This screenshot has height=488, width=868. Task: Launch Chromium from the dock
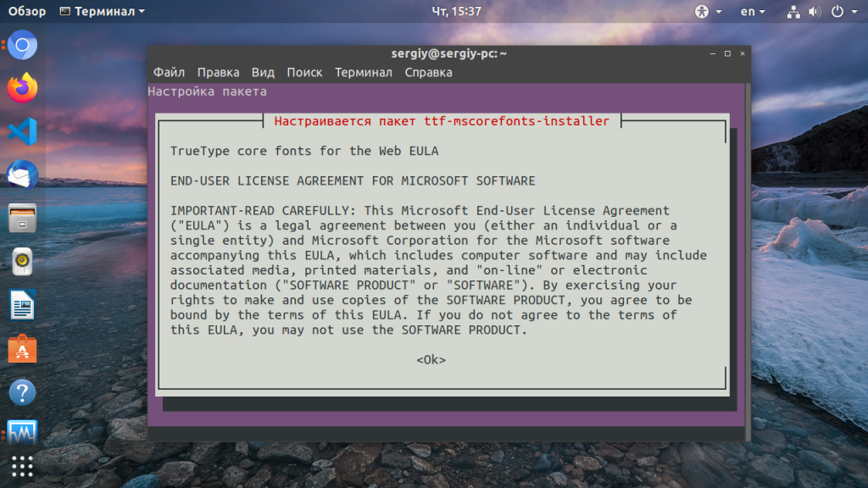(x=23, y=45)
